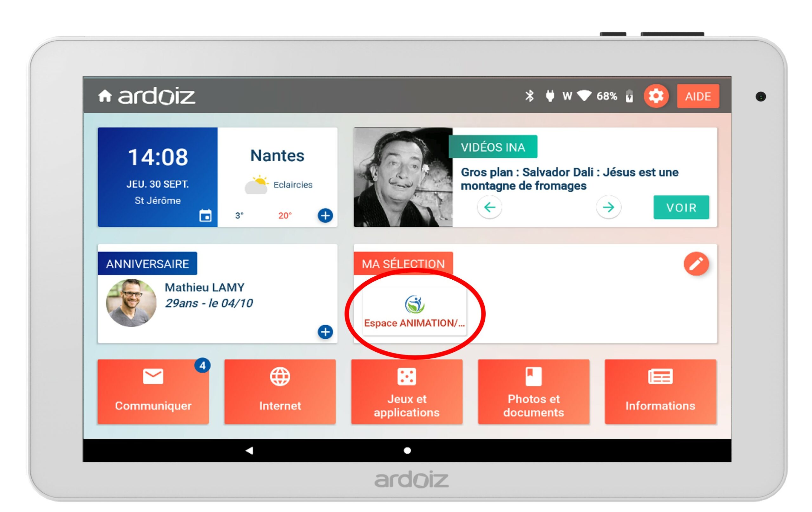Tap the power plug status icon

550,96
